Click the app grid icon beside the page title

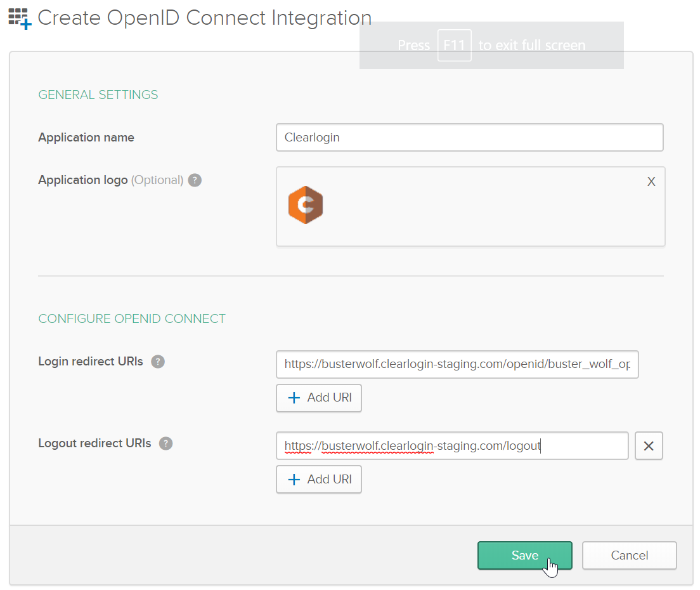(x=19, y=18)
